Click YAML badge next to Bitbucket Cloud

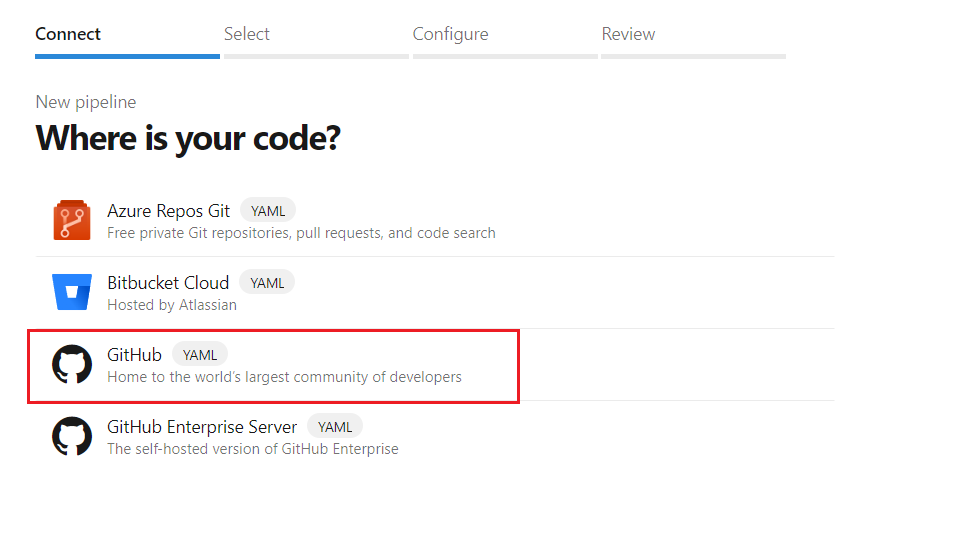pyautogui.click(x=267, y=282)
